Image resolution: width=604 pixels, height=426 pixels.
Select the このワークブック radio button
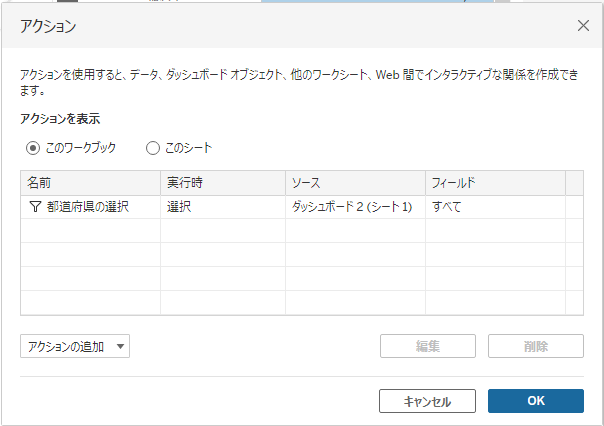point(34,148)
